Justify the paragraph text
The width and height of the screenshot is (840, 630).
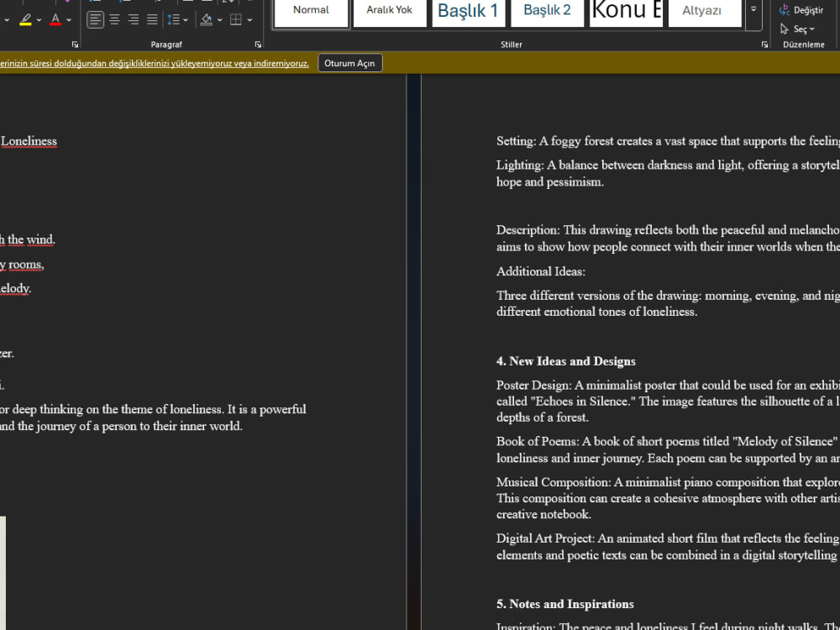(153, 20)
